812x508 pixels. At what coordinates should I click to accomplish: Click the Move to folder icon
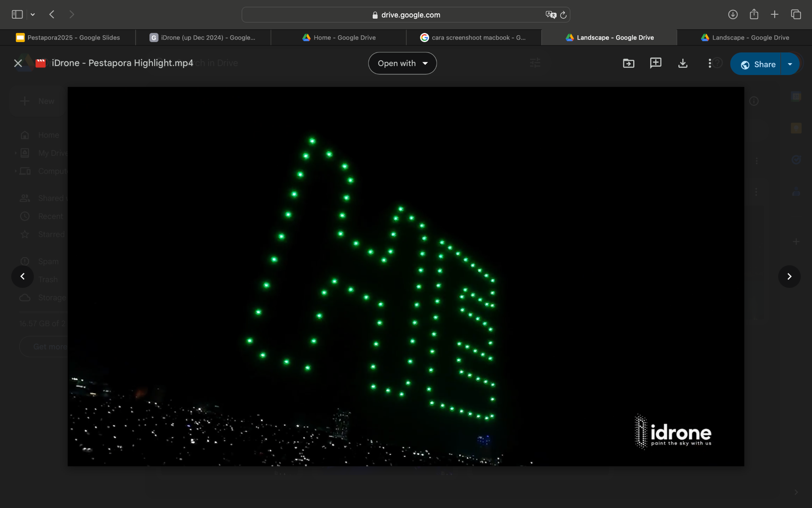(628, 63)
